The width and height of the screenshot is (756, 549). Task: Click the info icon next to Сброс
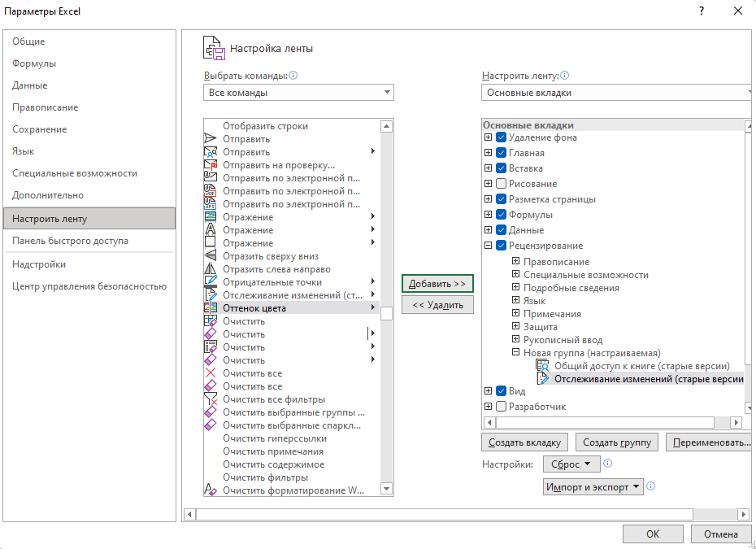608,464
